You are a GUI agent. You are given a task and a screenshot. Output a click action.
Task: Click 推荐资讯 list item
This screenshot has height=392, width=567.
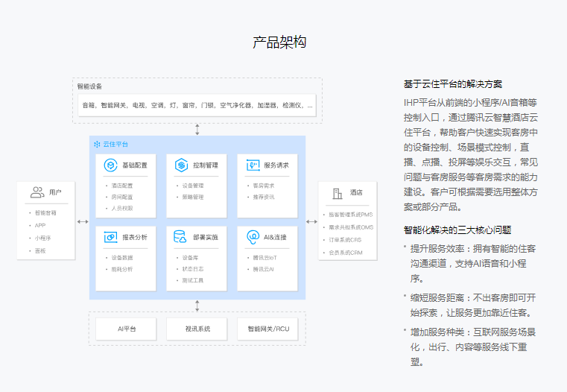point(264,197)
